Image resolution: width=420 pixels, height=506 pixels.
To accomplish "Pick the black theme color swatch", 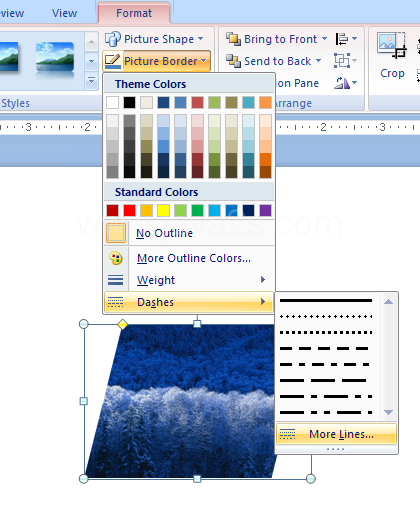I will (x=130, y=103).
